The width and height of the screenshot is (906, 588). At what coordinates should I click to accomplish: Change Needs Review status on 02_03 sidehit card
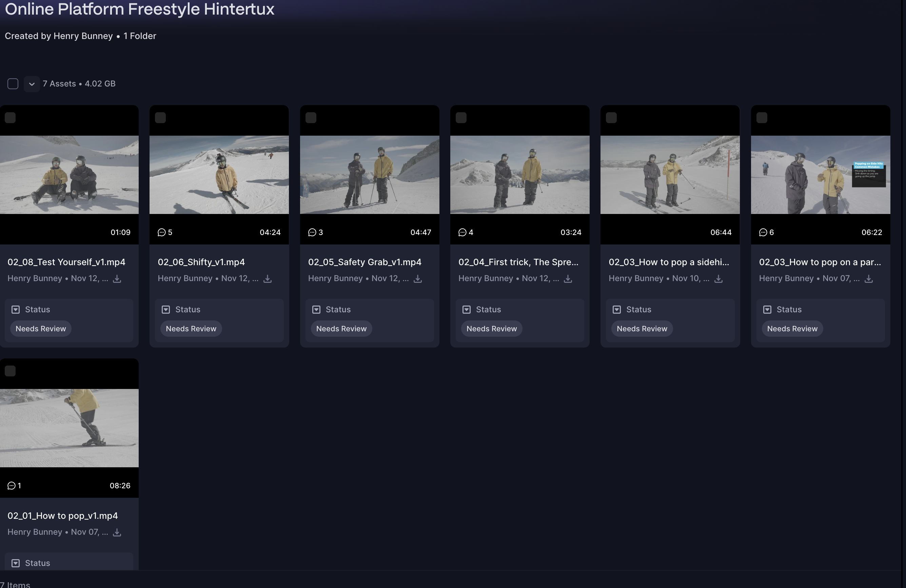pyautogui.click(x=642, y=329)
